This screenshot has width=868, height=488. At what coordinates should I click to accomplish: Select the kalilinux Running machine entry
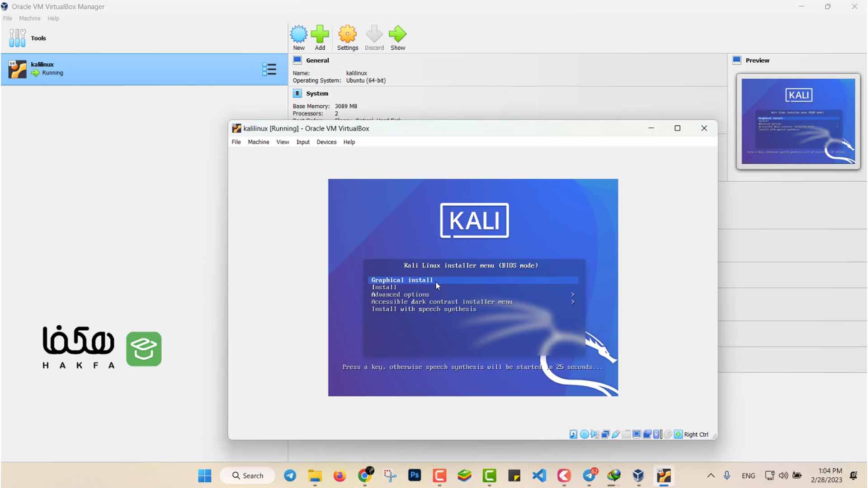coord(144,69)
